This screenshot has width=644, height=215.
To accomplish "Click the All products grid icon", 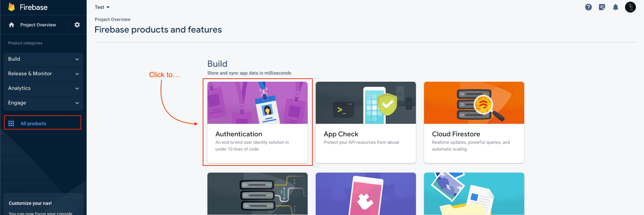I will [x=11, y=123].
